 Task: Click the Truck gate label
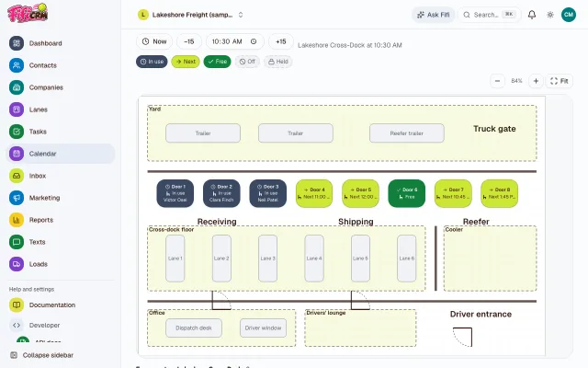(494, 129)
